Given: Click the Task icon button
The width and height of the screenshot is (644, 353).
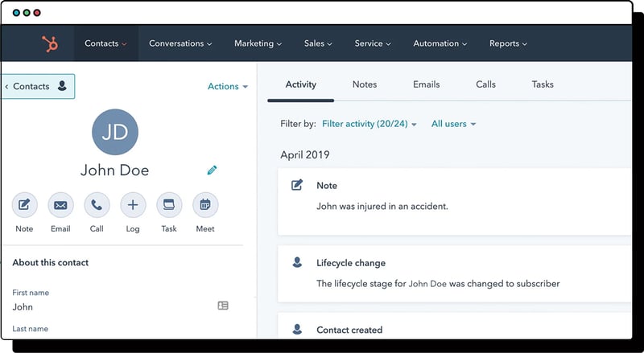Looking at the screenshot, I should point(169,205).
